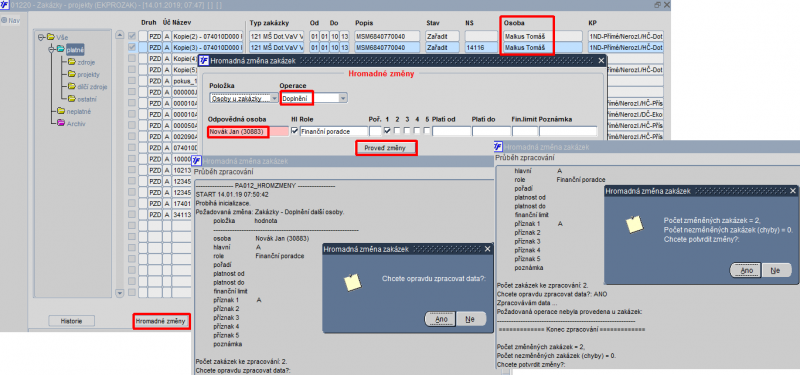Click the Hromadné změny button
Screen dimensions: 800x375
click(161, 321)
